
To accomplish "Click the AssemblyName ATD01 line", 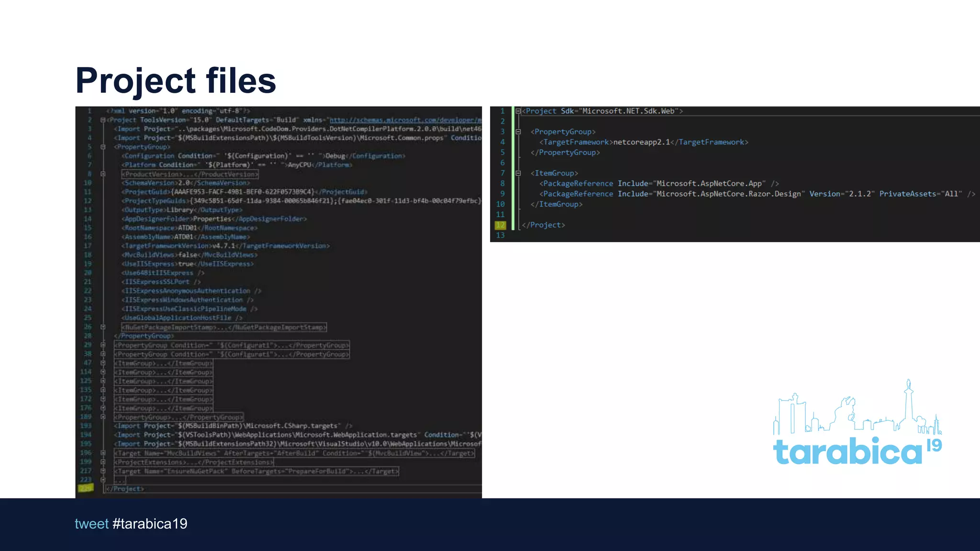I will (x=186, y=237).
